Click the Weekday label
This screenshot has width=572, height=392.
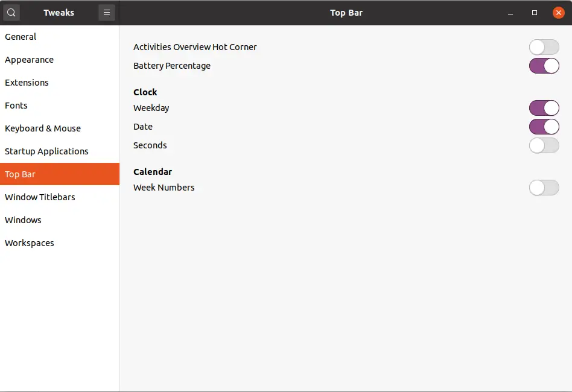(151, 109)
